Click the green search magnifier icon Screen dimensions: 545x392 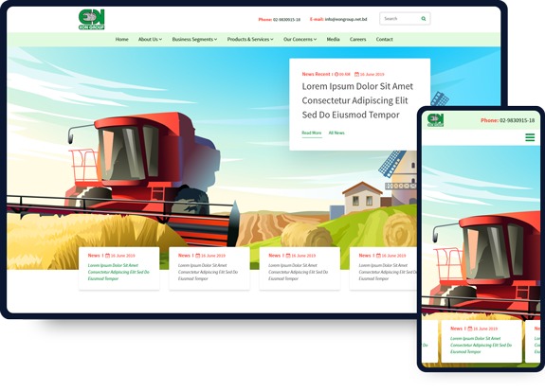click(x=424, y=19)
